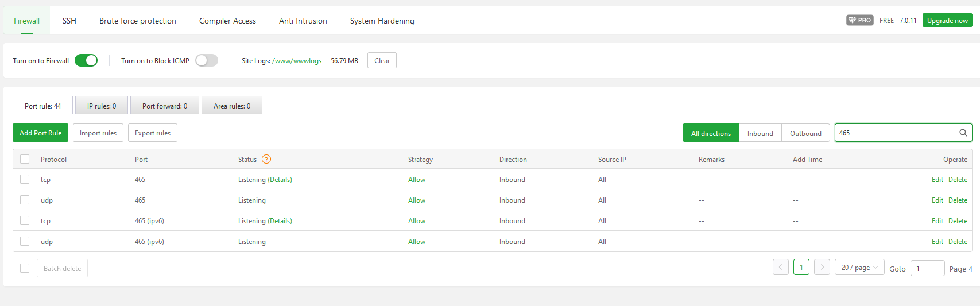Click the Add Port Rule button
The image size is (980, 306).
pos(40,133)
